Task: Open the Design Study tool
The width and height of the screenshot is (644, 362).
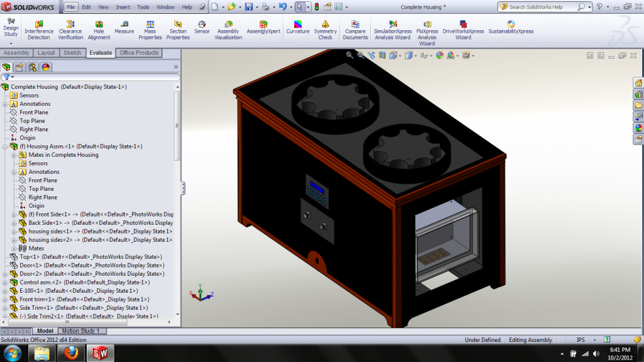Action: [x=11, y=28]
